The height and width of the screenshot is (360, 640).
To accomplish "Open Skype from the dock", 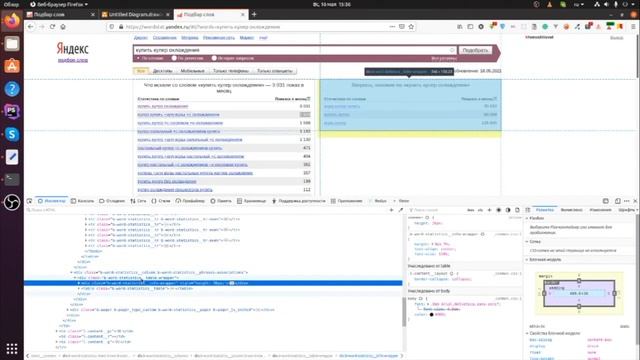I will (12, 134).
